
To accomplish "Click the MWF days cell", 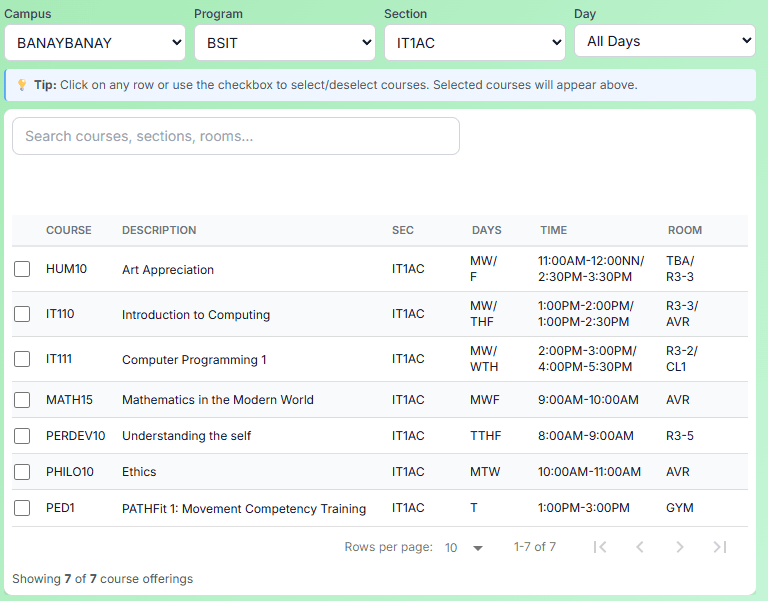I will [485, 400].
